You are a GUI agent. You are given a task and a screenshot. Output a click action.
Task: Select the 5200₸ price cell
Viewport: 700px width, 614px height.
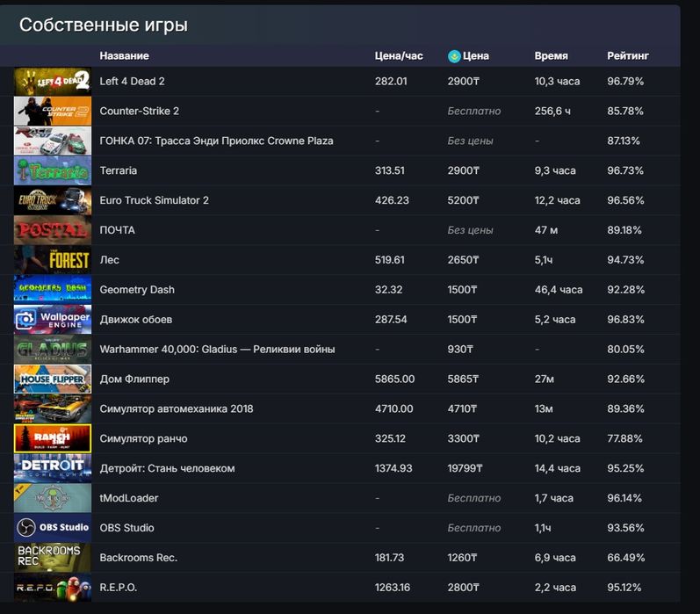pos(464,200)
